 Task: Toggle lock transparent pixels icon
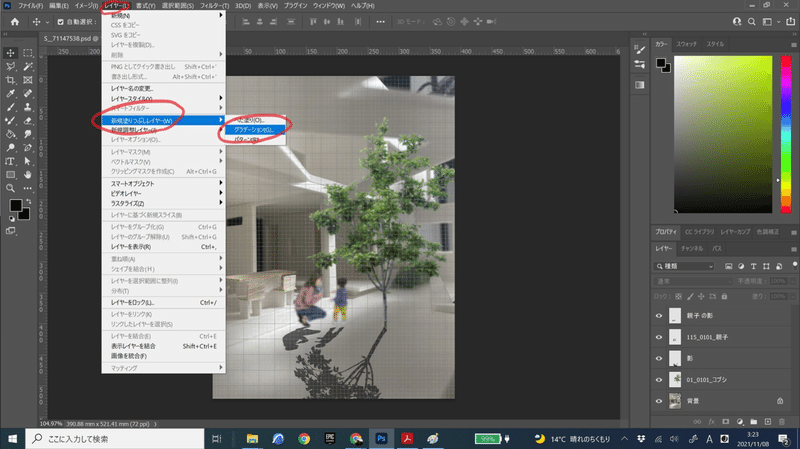(678, 296)
